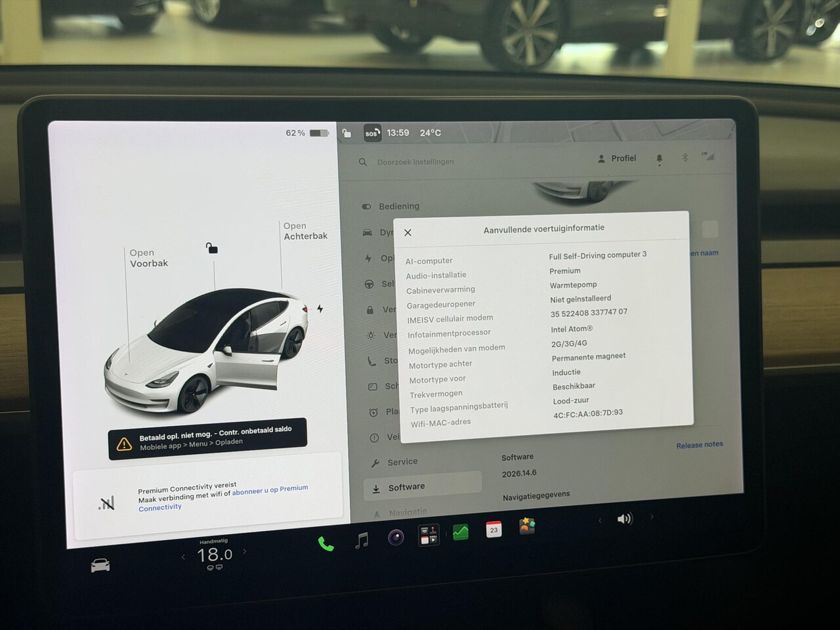840x630 pixels.
Task: Click the Doorzoek instellingen search field
Action: [415, 161]
